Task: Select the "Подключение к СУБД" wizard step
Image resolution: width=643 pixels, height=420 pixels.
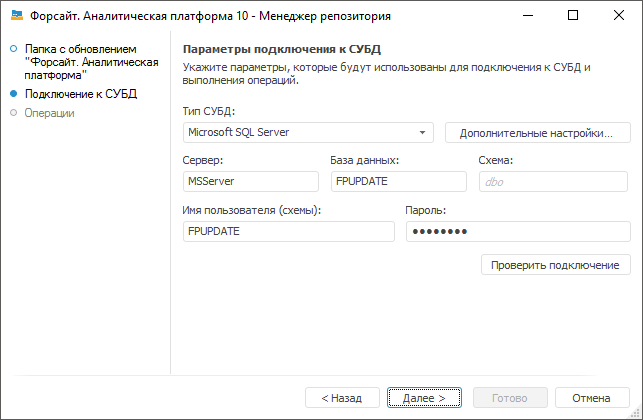Action: [x=81, y=94]
